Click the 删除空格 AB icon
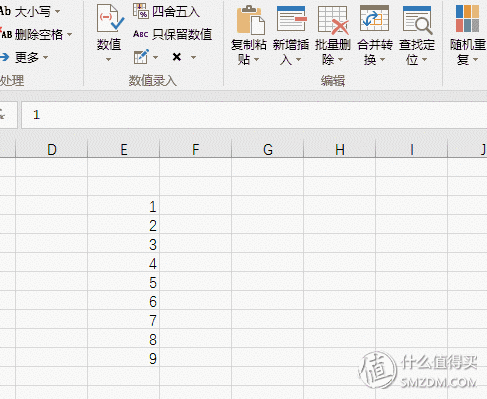Screen dimensions: 487x399 tap(6, 34)
